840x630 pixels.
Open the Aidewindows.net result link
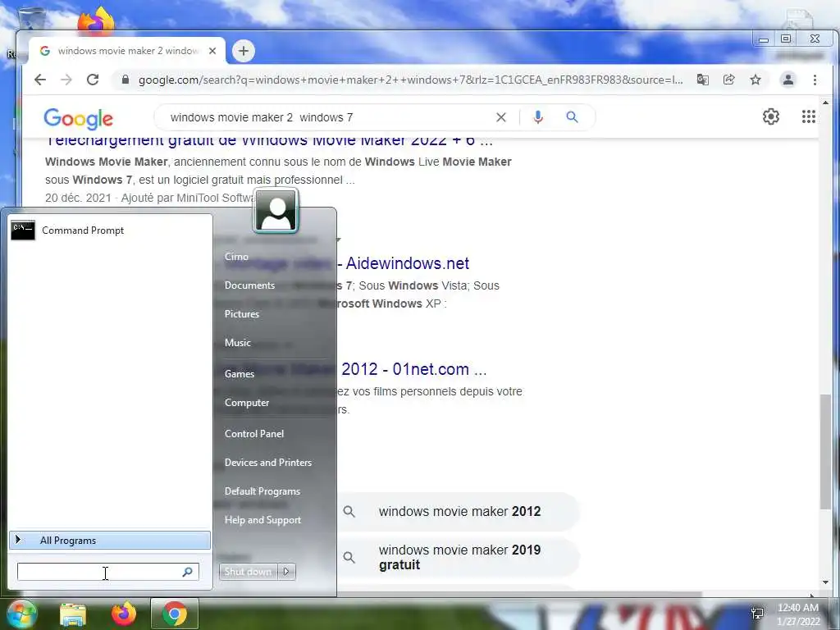pos(407,263)
